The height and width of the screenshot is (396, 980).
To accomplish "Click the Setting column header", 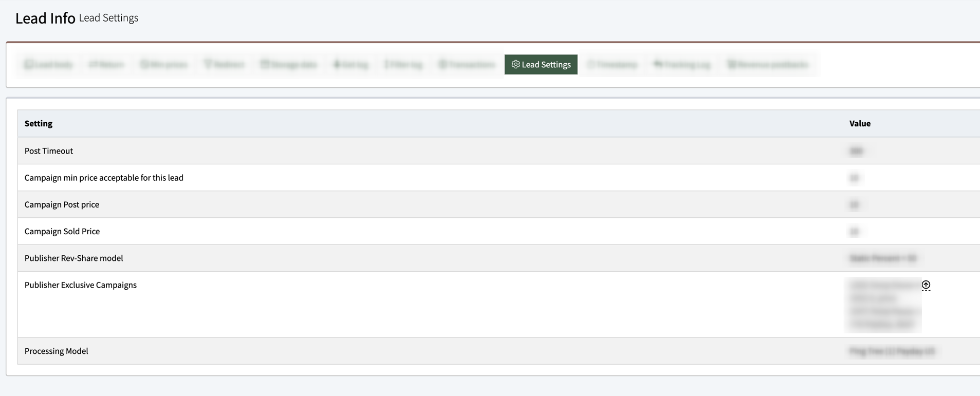I will pyautogui.click(x=39, y=123).
